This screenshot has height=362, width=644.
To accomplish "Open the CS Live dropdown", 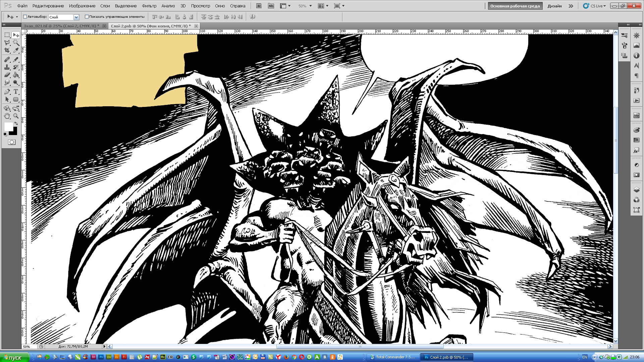I will click(x=595, y=6).
